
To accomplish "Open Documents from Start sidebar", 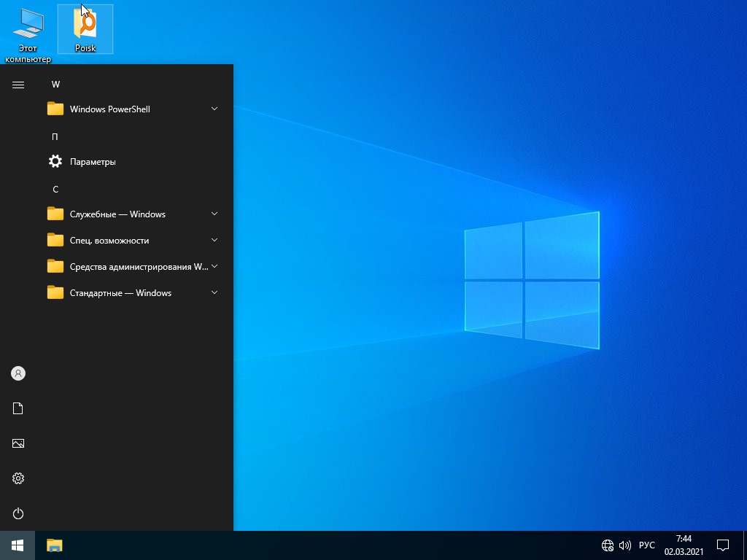I will tap(18, 408).
